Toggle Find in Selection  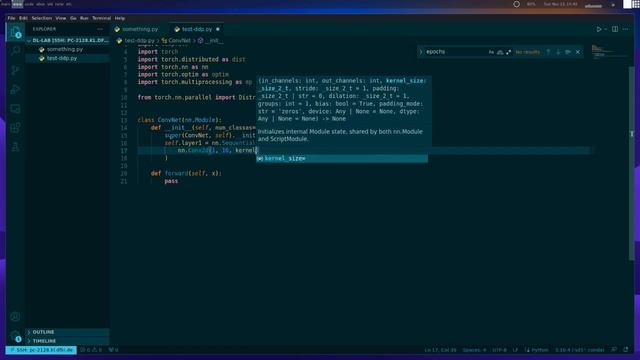(568, 52)
